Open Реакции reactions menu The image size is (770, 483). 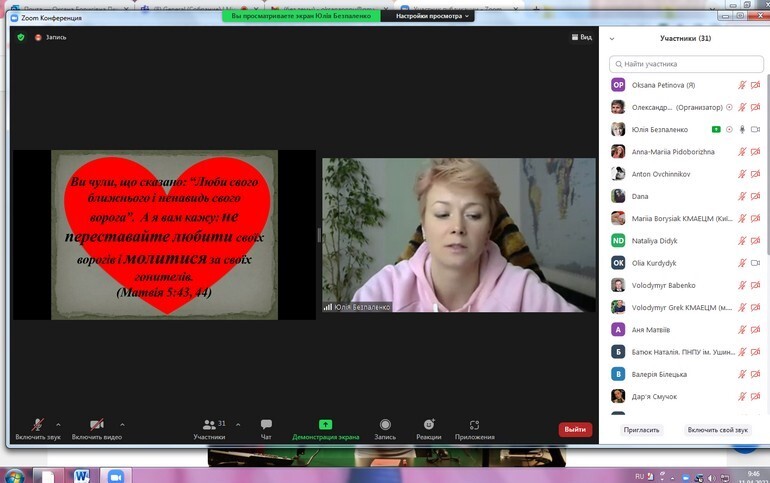click(x=429, y=429)
